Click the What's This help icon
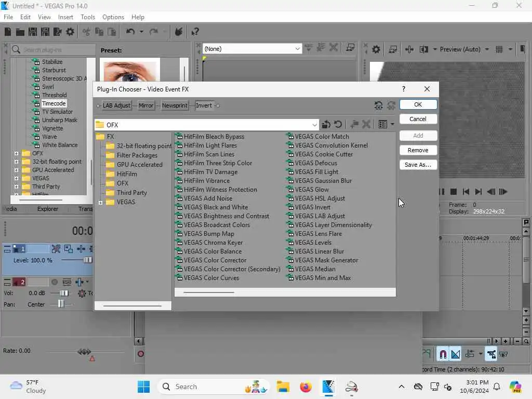 click(195, 32)
